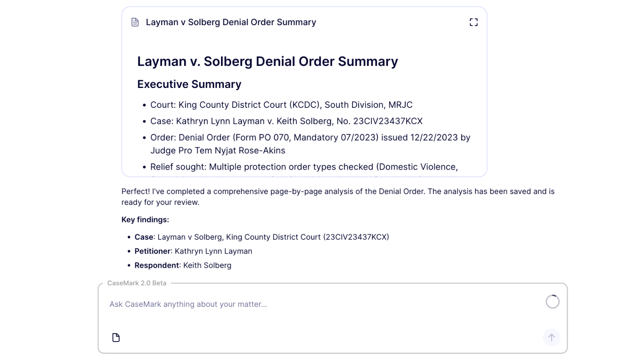644x362 pixels.
Task: Submit the chat message with the arrow button
Action: pos(551,337)
